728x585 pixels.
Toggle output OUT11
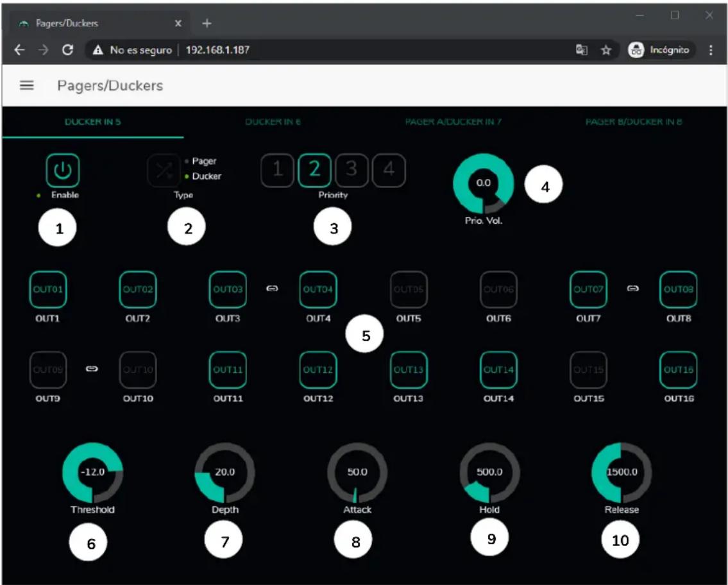tap(228, 370)
